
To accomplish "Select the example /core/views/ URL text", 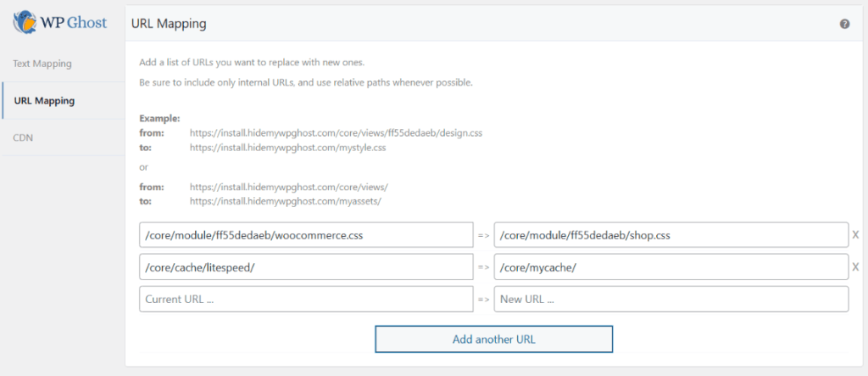I will (x=289, y=187).
